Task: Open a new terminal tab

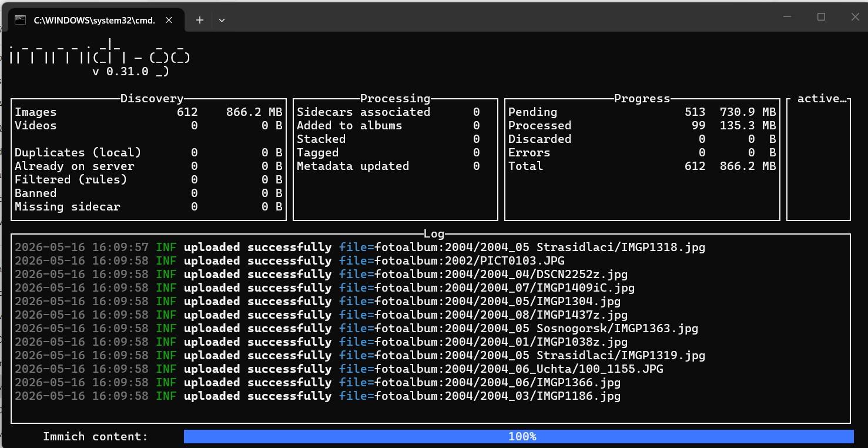Action: (x=200, y=20)
